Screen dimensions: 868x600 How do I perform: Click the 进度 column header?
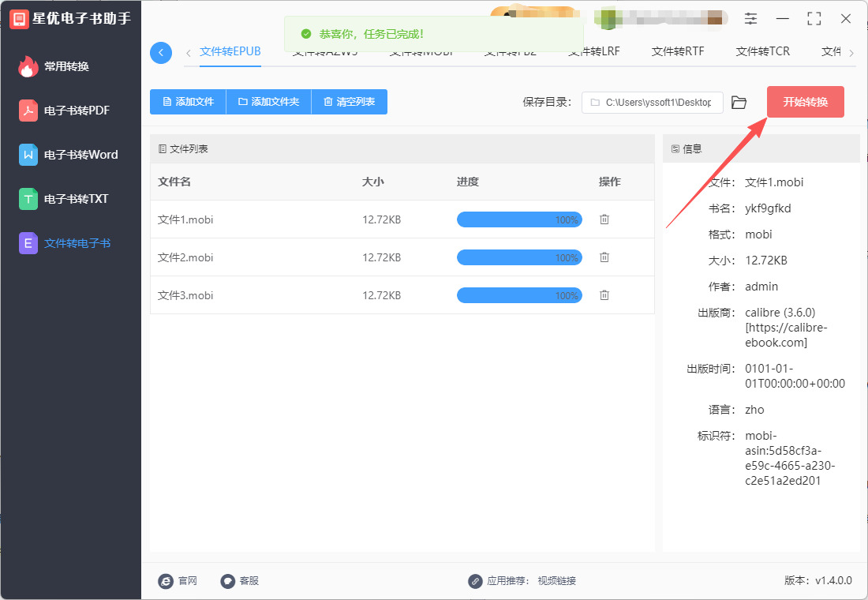point(468,182)
